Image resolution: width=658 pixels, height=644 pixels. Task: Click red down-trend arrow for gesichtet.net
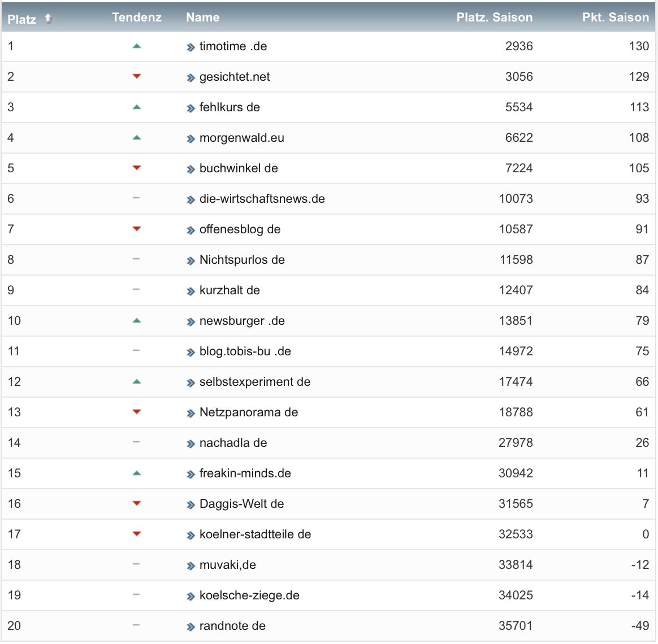pos(136,76)
